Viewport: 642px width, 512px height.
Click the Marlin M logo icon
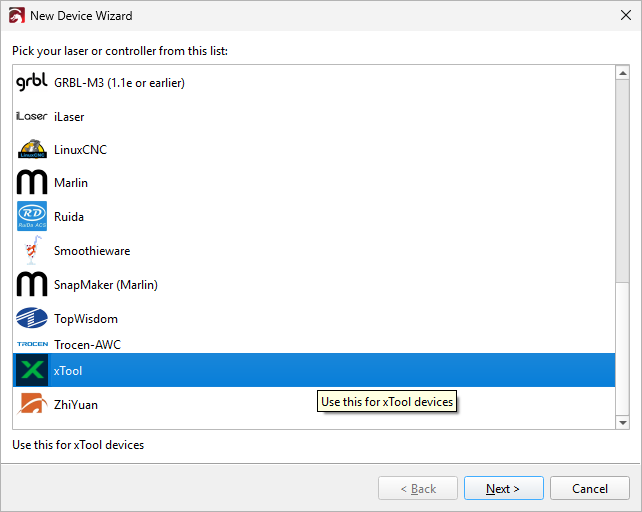pyautogui.click(x=32, y=182)
